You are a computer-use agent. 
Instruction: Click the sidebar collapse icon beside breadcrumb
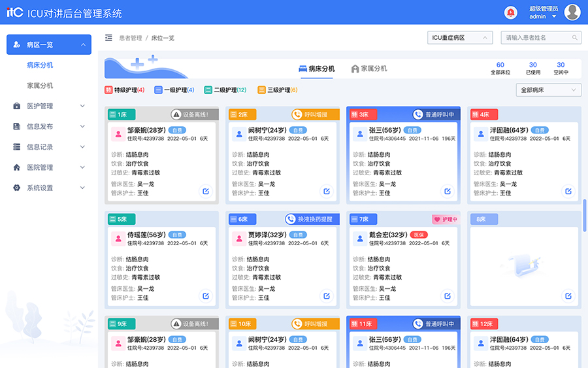point(108,38)
